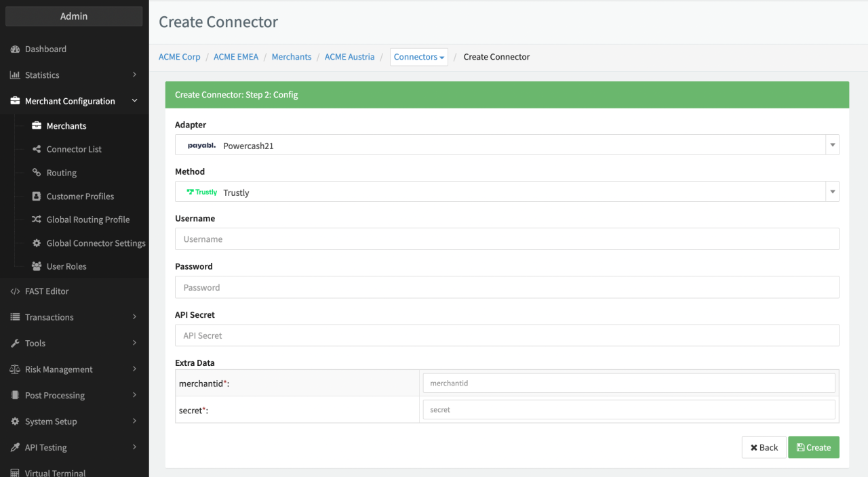The height and width of the screenshot is (477, 868).
Task: Click the Global Connector Settings gear icon
Action: click(x=37, y=243)
